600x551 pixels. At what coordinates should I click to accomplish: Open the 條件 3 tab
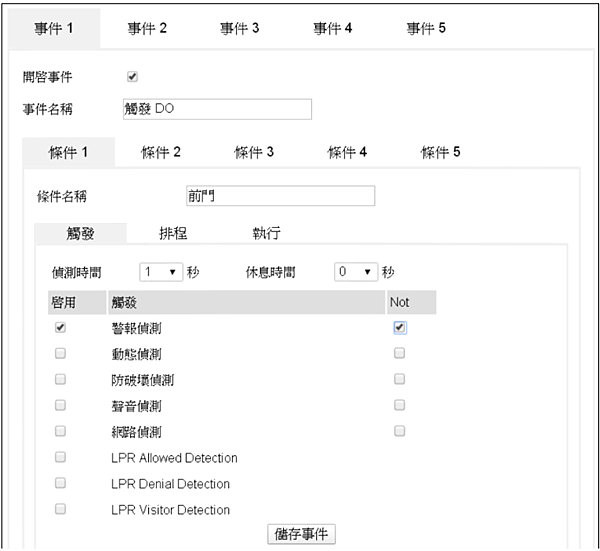254,153
